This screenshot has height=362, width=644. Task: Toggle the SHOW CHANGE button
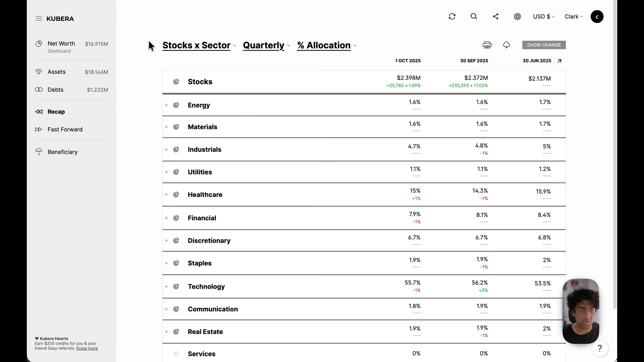[x=544, y=45]
